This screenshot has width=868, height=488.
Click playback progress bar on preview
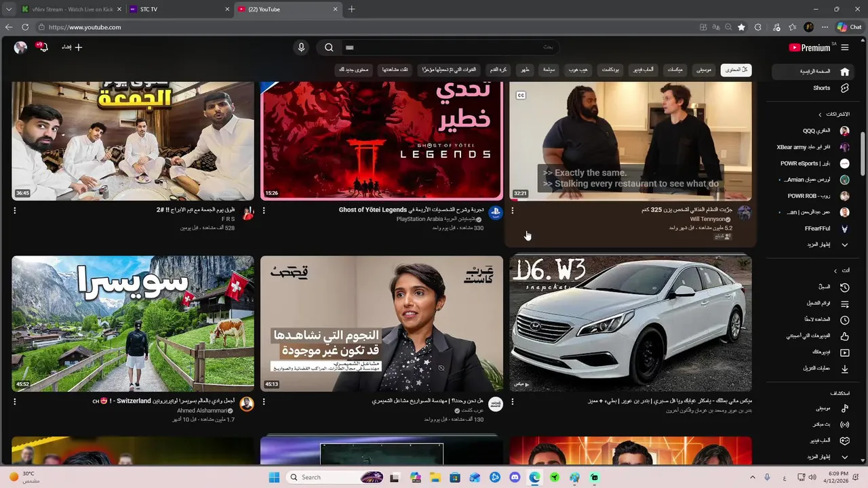(631, 200)
